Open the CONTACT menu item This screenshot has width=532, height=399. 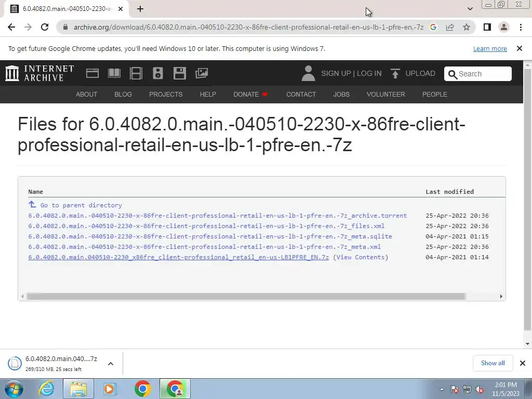click(301, 95)
